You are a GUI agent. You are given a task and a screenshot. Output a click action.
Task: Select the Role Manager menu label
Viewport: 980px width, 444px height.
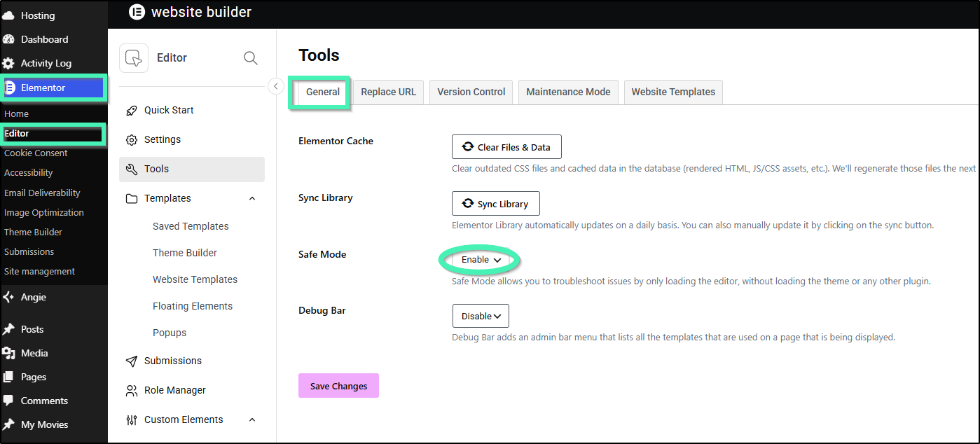175,390
